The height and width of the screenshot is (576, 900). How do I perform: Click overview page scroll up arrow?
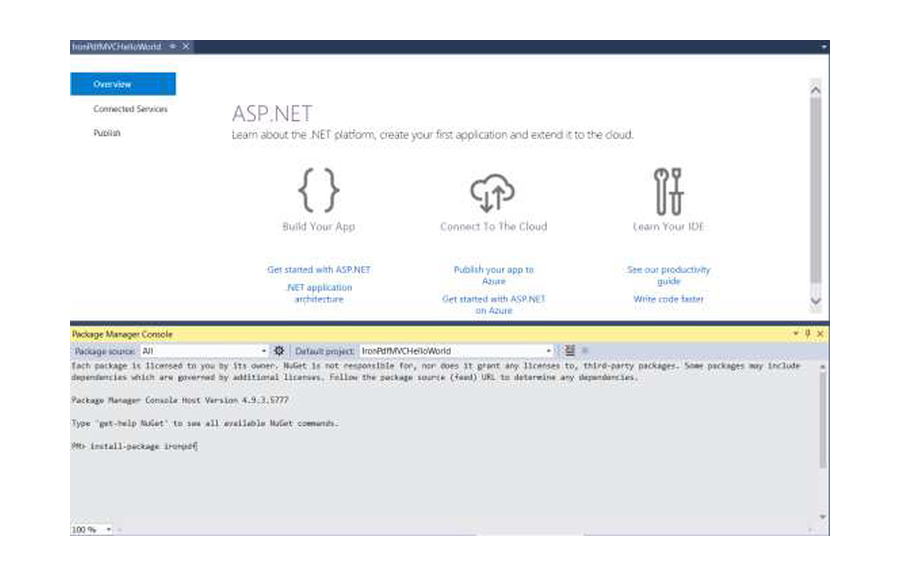(816, 90)
